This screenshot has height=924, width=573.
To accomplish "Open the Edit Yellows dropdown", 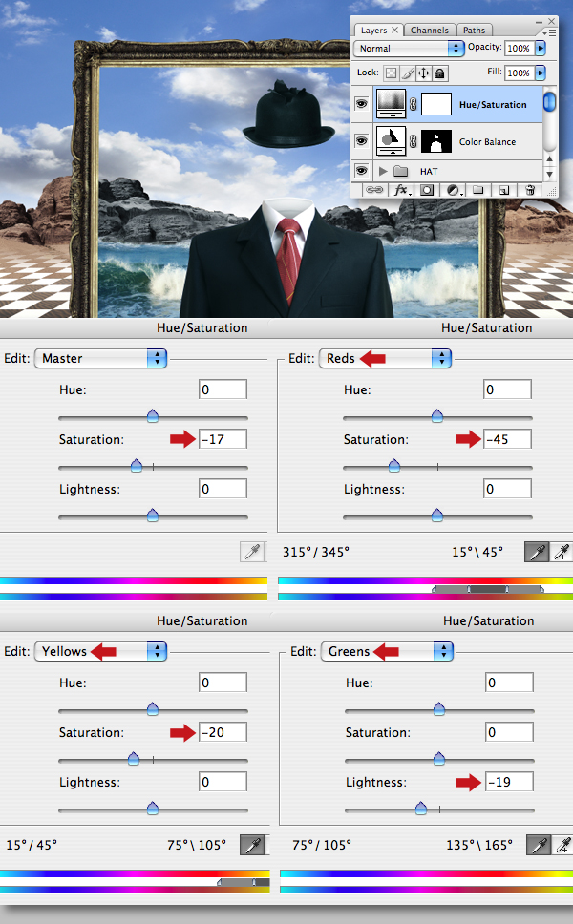I will [101, 651].
